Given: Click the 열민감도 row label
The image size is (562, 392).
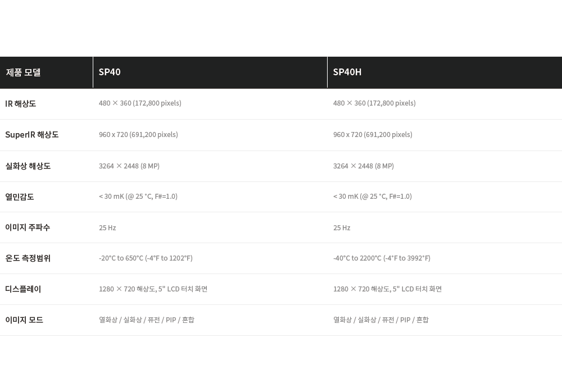Looking at the screenshot, I should pos(20,197).
